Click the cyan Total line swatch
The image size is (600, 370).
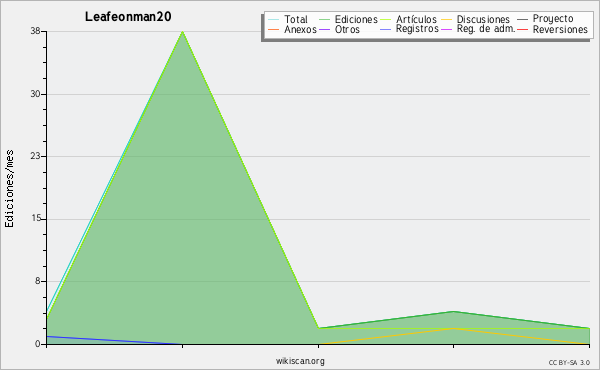click(274, 19)
